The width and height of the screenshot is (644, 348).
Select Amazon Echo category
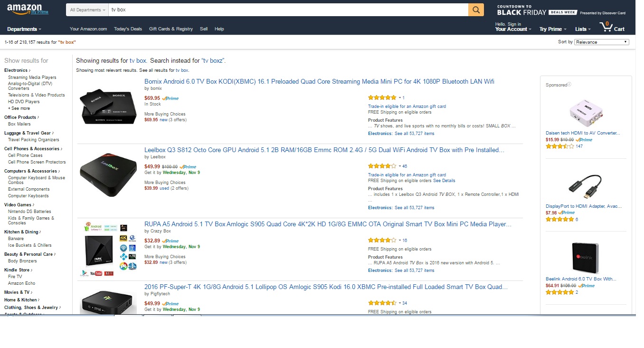21,283
